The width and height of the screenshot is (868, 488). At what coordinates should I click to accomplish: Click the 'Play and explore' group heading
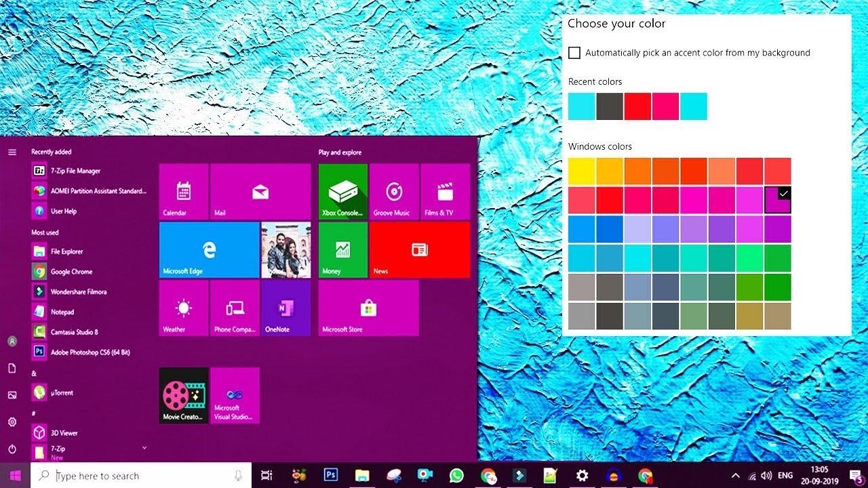point(340,152)
